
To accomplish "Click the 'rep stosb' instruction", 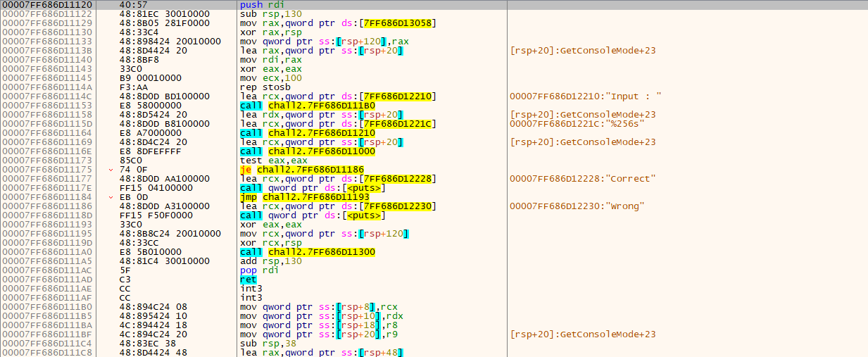I will (265, 87).
